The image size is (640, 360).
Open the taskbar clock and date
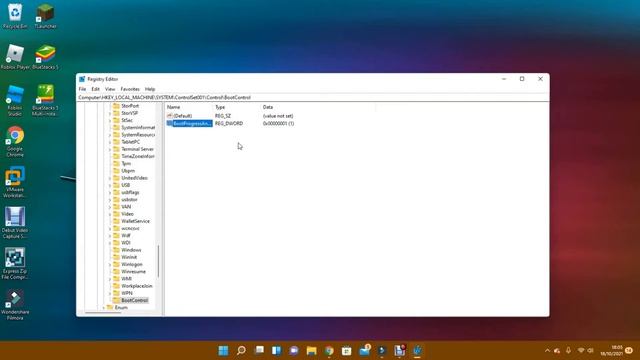(x=611, y=350)
